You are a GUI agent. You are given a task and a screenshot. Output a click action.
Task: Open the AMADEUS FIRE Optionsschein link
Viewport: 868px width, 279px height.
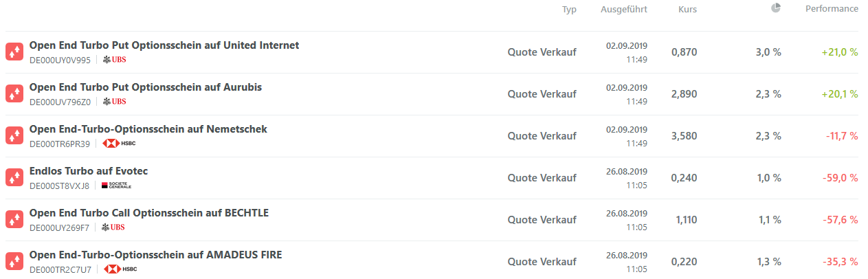155,255
